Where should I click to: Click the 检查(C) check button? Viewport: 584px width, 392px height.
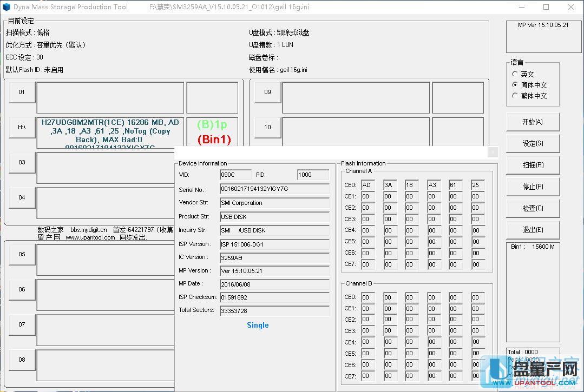click(x=533, y=208)
